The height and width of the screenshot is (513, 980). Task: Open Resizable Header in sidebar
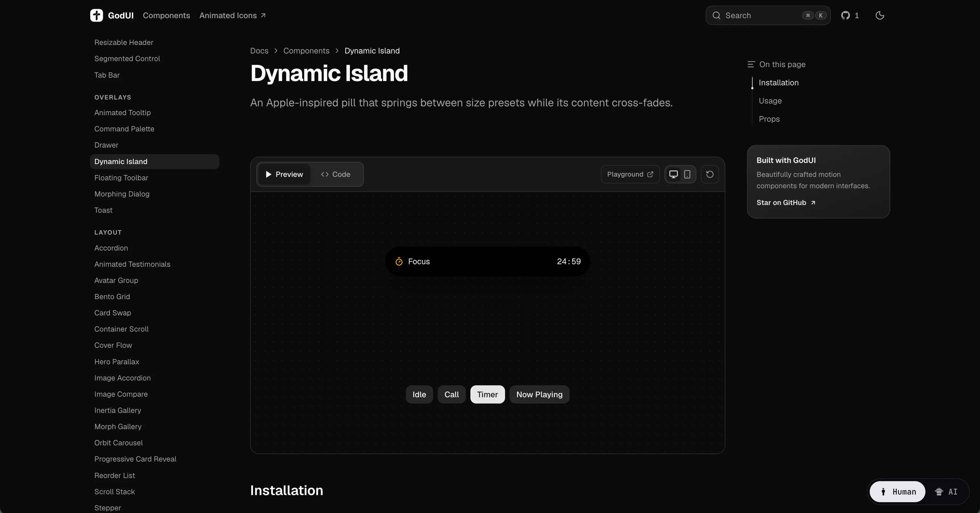tap(124, 42)
